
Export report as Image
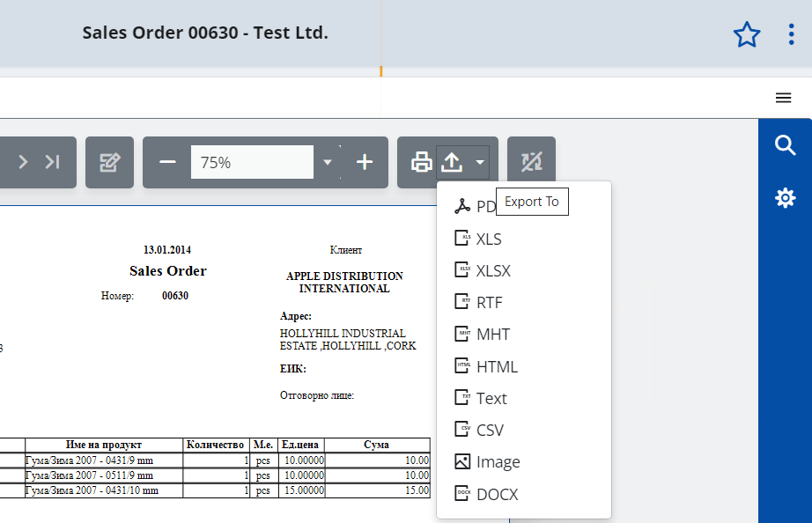(523, 462)
